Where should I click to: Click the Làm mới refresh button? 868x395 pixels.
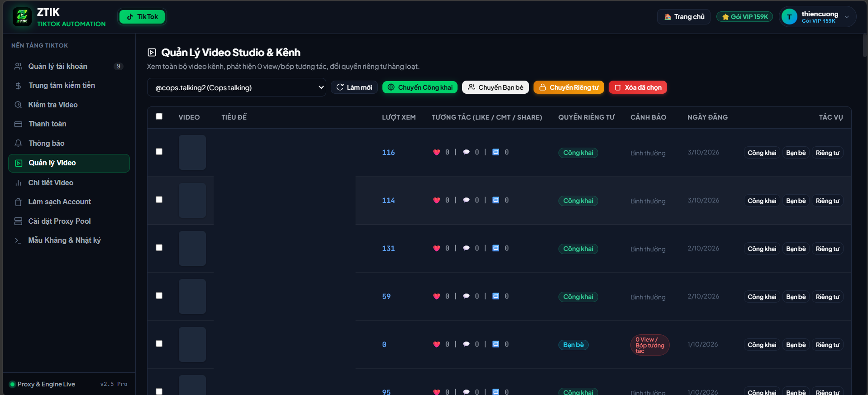tap(354, 87)
